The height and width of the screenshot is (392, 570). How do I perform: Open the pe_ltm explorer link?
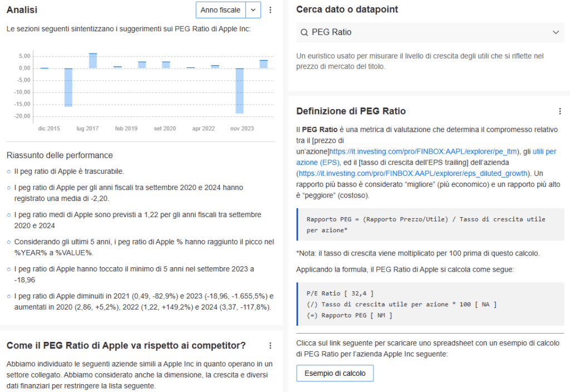[424, 151]
